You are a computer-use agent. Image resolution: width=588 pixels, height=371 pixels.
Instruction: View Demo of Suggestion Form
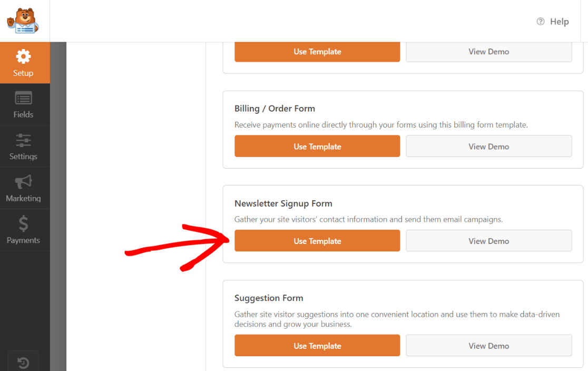pyautogui.click(x=488, y=345)
